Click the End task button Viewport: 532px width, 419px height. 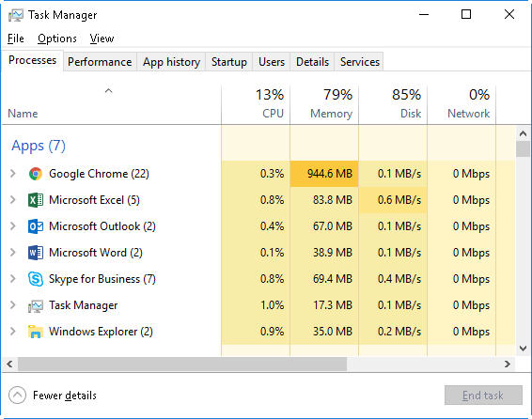(x=483, y=396)
